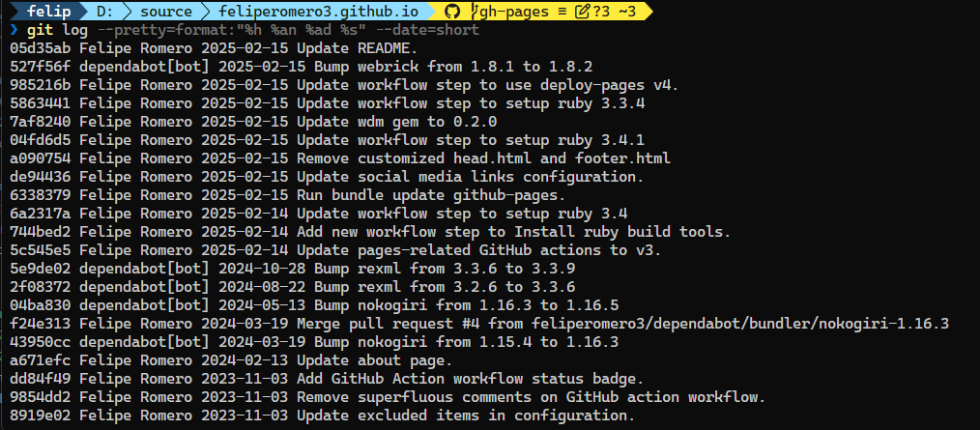The image size is (980, 430).
Task: Click commit hash 5c545e5
Action: [40, 250]
